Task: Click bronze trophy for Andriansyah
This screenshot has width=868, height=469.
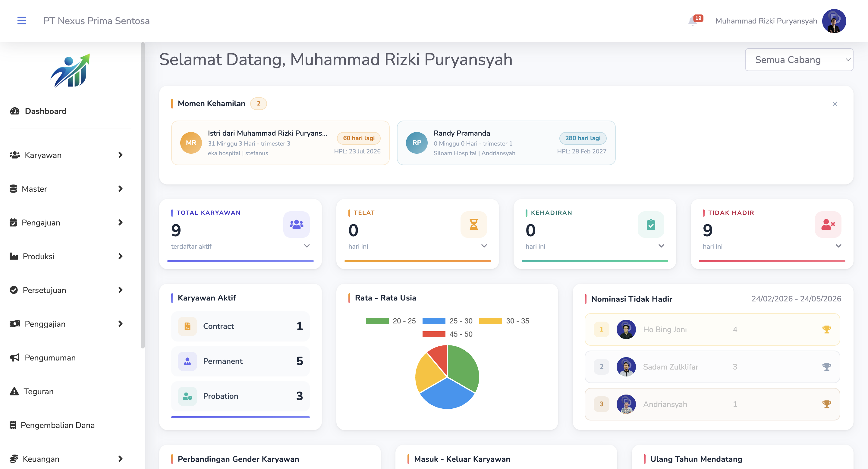Action: tap(826, 404)
